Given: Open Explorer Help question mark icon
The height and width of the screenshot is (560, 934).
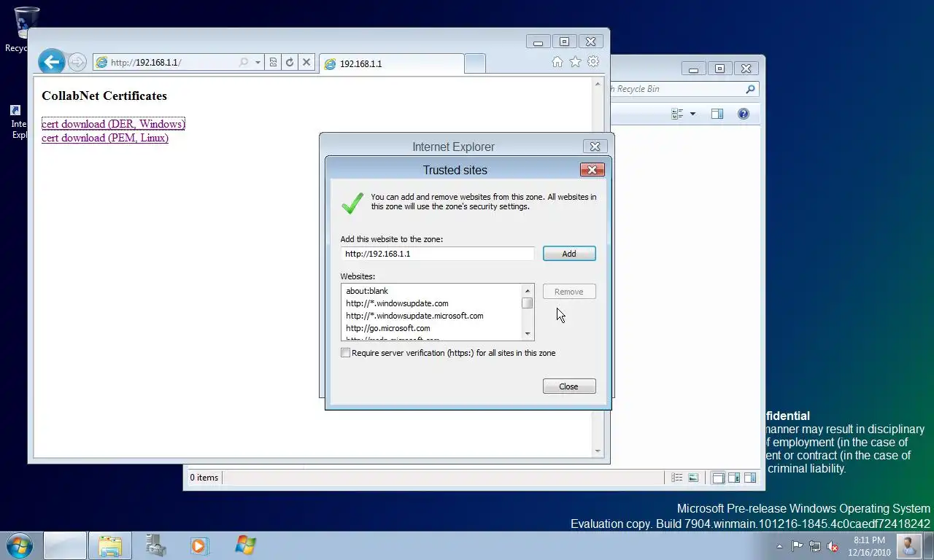Looking at the screenshot, I should click(744, 114).
